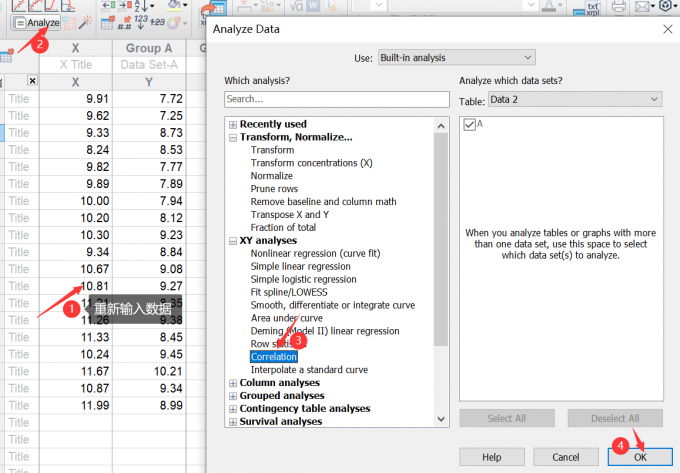Screen dimensions: 680x473
Task: Click the Data Set-A cell
Action: [x=149, y=65]
